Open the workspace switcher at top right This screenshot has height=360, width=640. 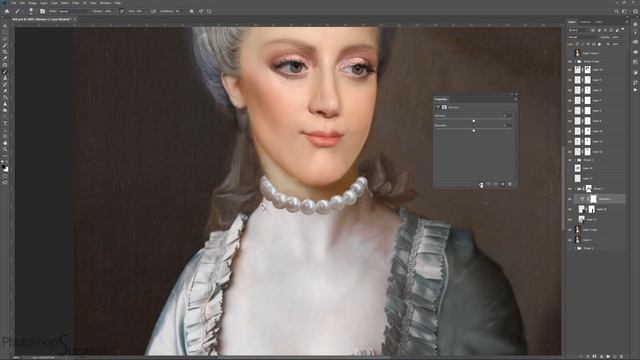tap(625, 11)
